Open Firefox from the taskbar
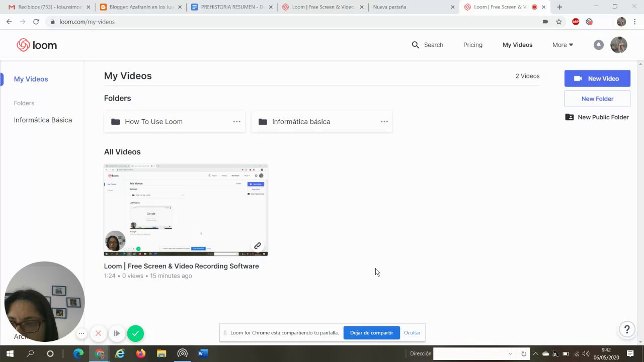The width and height of the screenshot is (644, 362). click(x=141, y=353)
